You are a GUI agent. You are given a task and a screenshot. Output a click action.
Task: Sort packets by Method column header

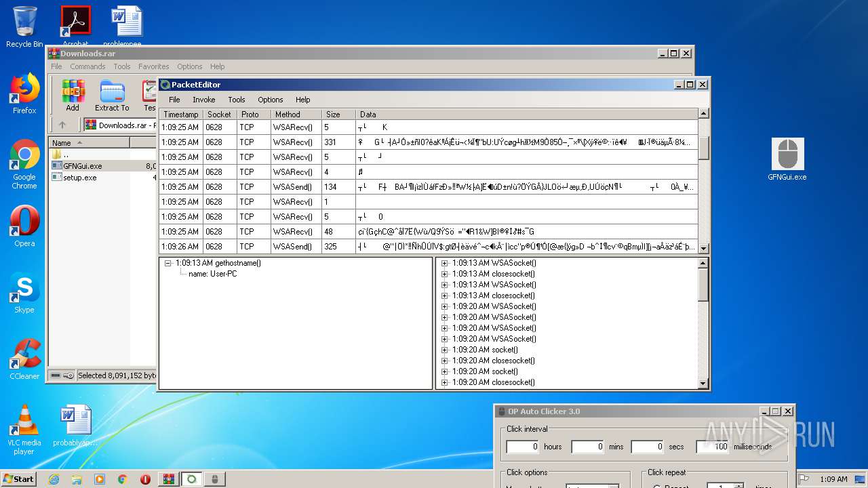coord(296,115)
